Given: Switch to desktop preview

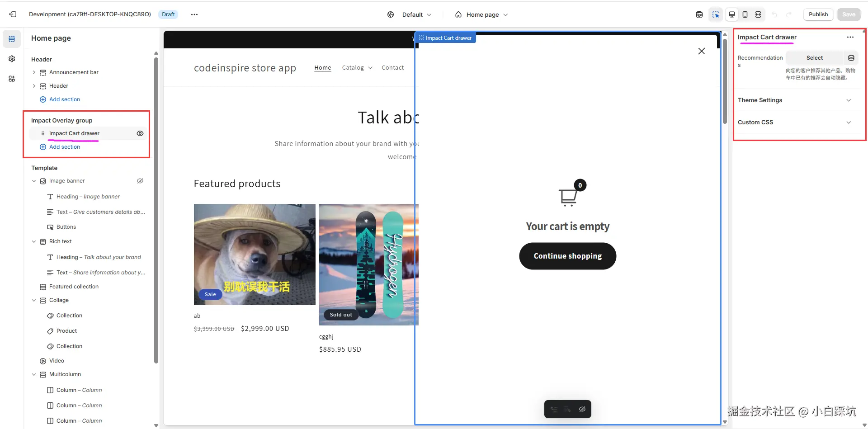Looking at the screenshot, I should (732, 14).
